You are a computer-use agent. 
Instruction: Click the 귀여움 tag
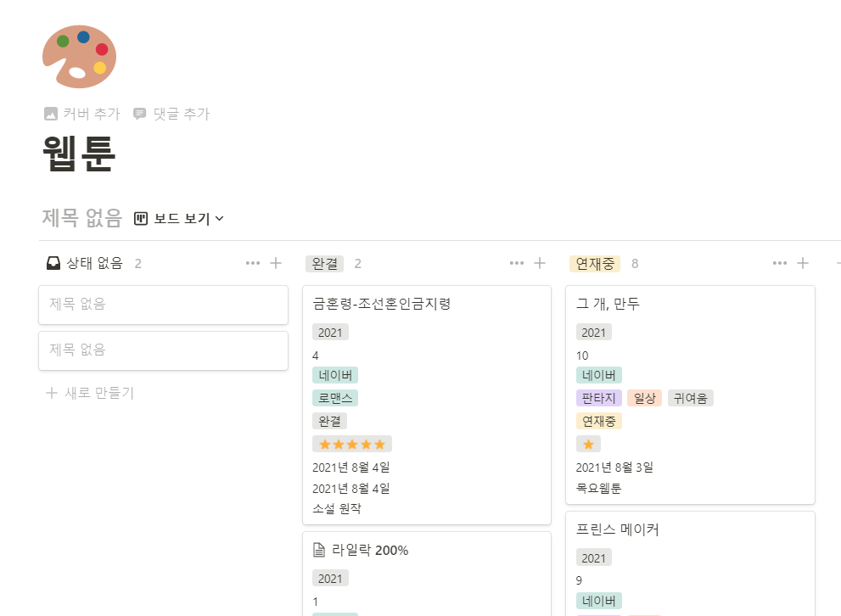point(690,398)
